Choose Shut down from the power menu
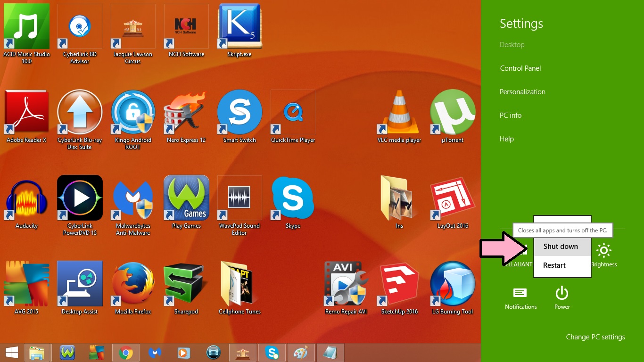644x362 pixels. tap(562, 247)
